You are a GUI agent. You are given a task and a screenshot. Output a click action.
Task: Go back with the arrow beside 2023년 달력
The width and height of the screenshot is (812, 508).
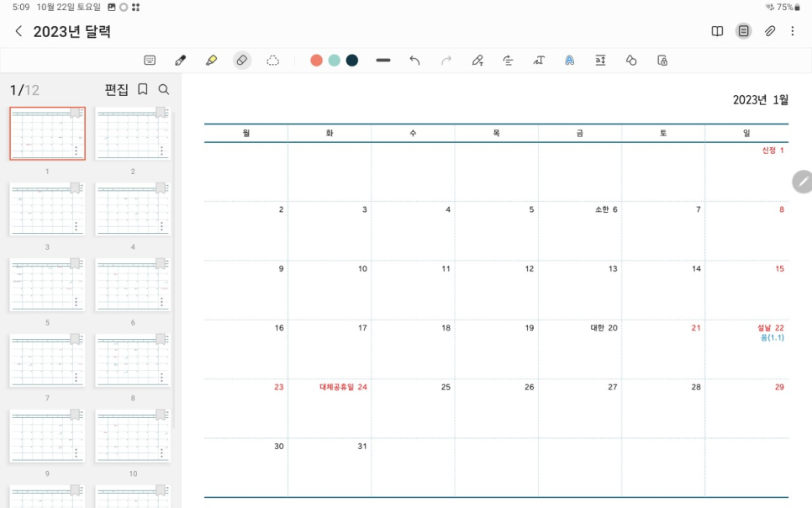click(18, 31)
